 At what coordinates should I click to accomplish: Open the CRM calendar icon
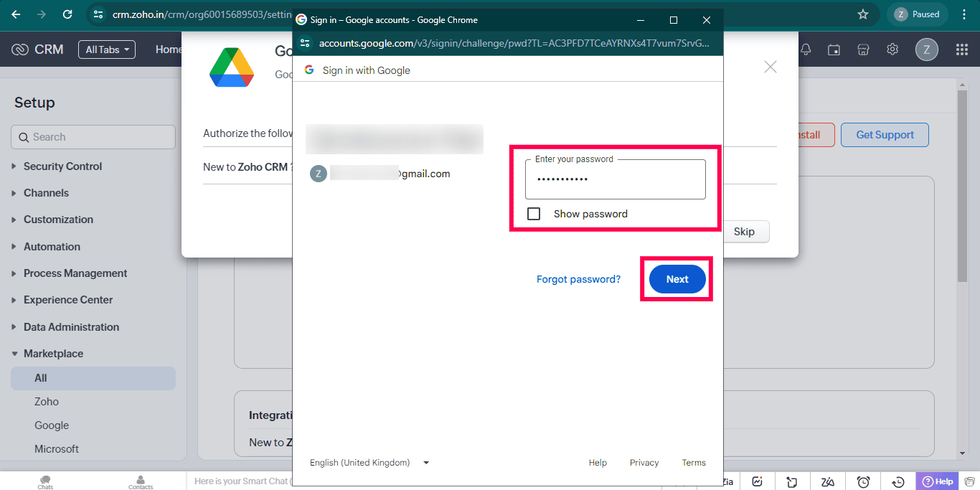(834, 50)
